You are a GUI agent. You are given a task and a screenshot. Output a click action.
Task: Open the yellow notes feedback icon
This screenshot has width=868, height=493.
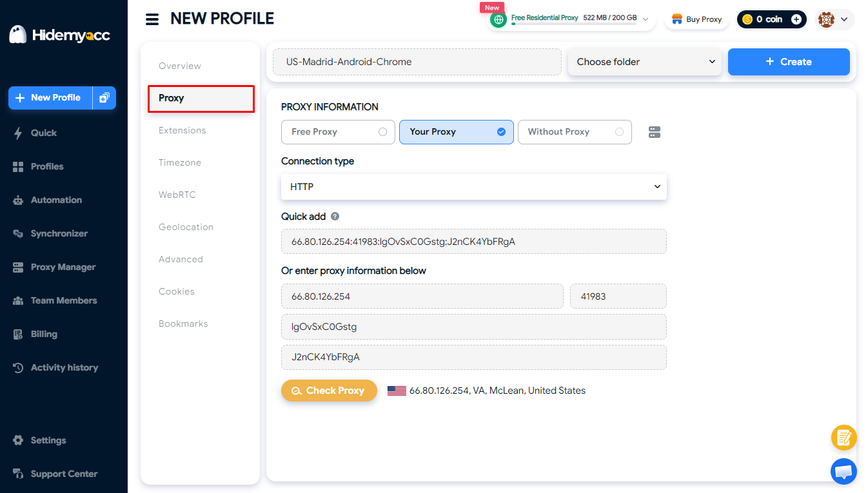click(843, 438)
